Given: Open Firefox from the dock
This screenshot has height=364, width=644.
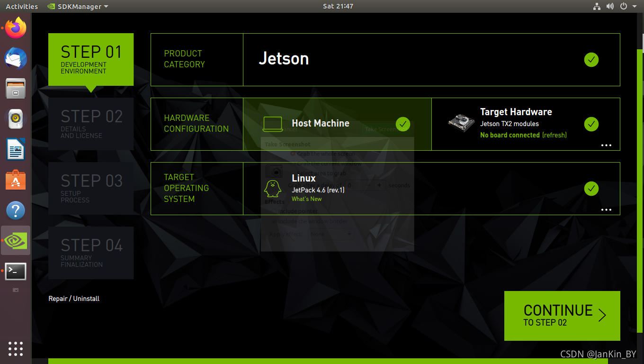Looking at the screenshot, I should 16,28.
